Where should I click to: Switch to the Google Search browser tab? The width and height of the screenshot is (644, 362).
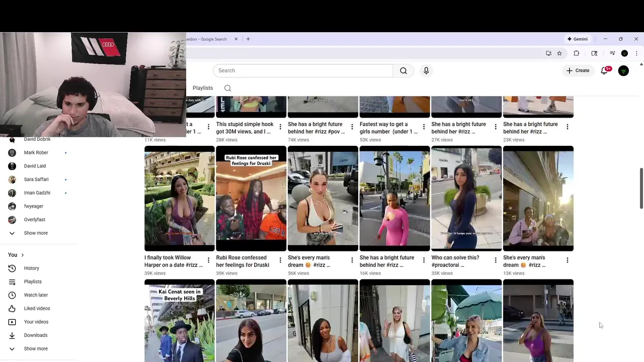[x=207, y=39]
